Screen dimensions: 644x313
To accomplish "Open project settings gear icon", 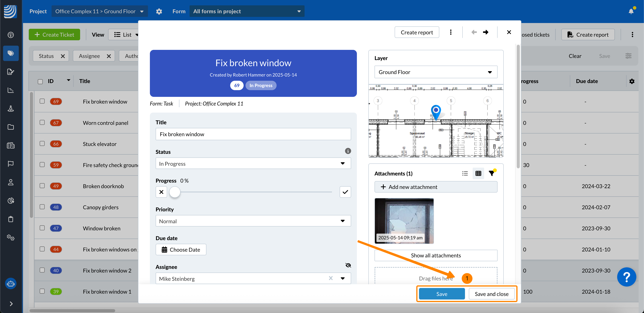I will coord(159,11).
